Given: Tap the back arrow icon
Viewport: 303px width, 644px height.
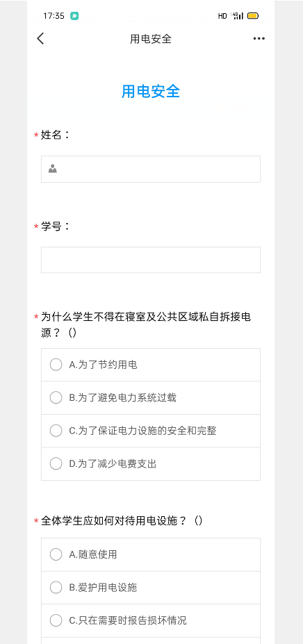Looking at the screenshot, I should tap(40, 39).
